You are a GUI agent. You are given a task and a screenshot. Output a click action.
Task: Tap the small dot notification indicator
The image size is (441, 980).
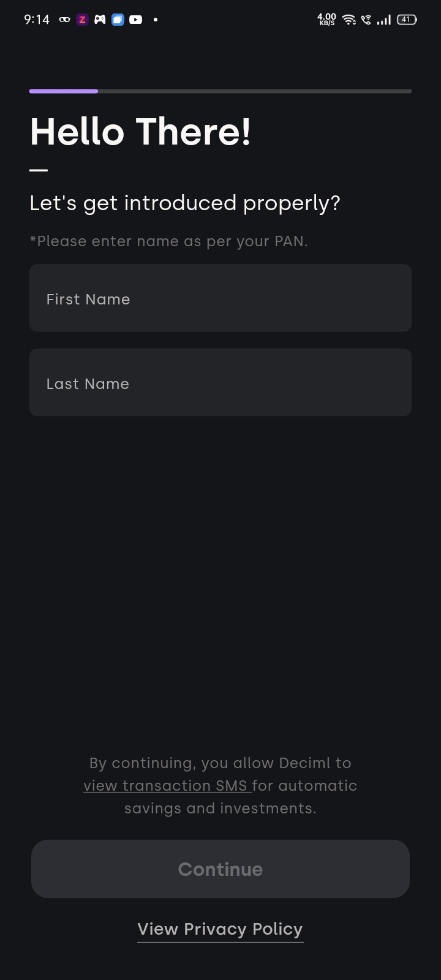tap(155, 20)
